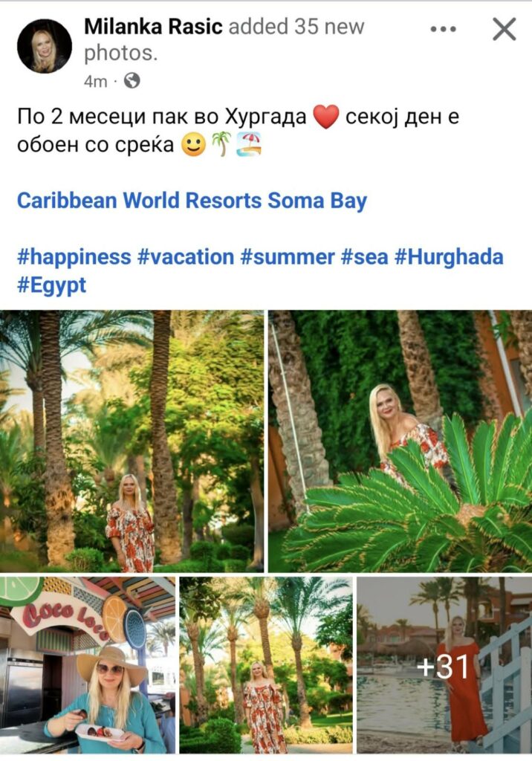Image resolution: width=532 pixels, height=761 pixels.
Task: Open the Coco Loco bar photo
Action: [x=88, y=665]
